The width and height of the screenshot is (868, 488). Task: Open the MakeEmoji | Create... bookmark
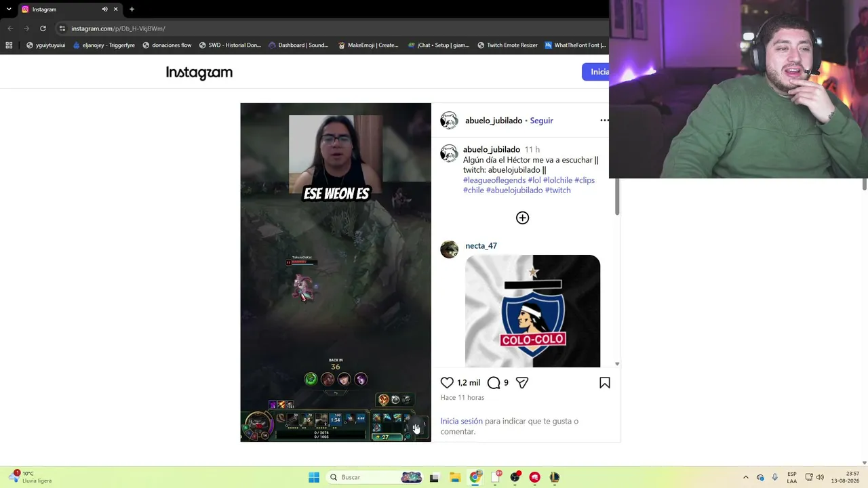(368, 45)
